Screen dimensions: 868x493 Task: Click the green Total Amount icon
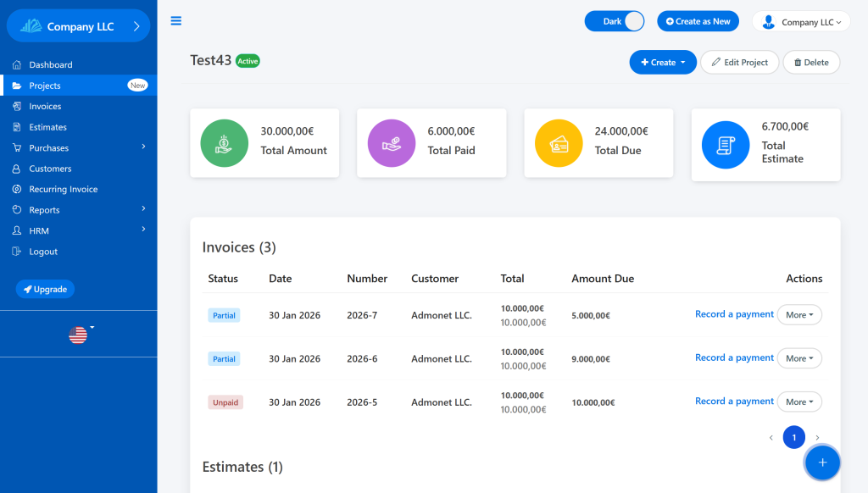(224, 143)
